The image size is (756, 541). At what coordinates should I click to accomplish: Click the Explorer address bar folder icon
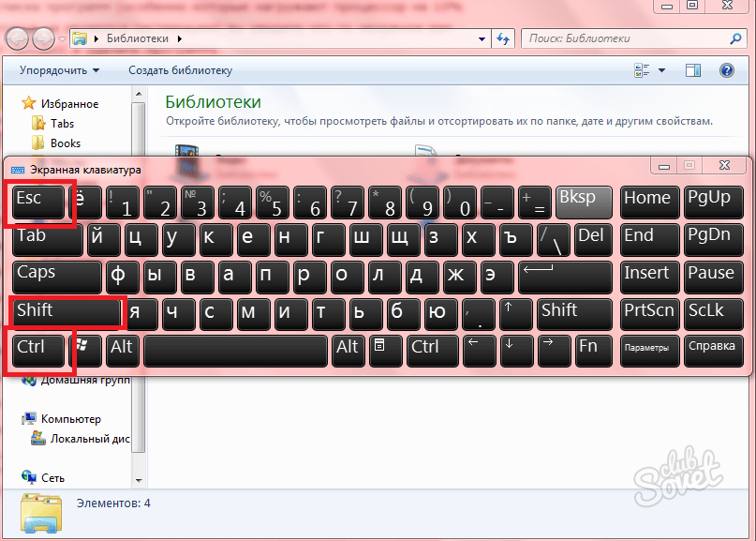[x=80, y=38]
